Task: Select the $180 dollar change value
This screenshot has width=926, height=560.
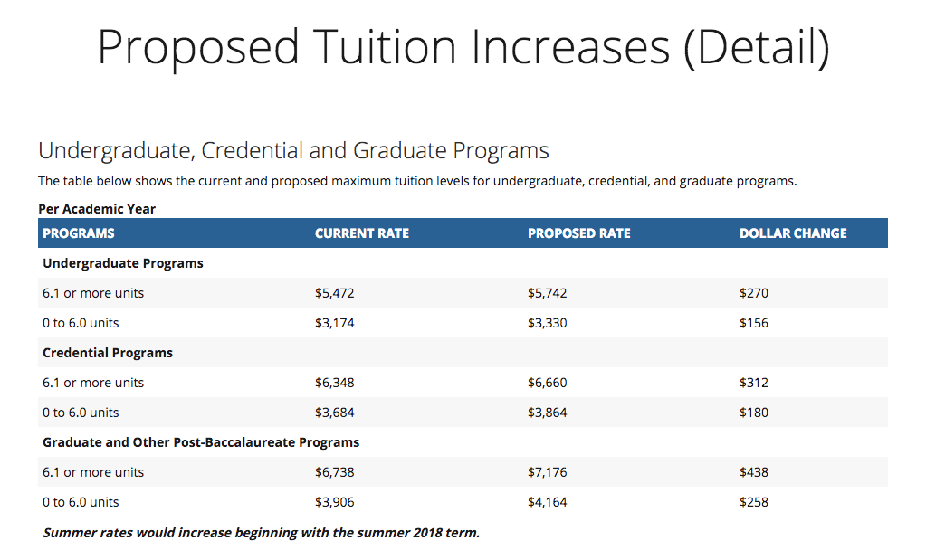Action: [754, 413]
